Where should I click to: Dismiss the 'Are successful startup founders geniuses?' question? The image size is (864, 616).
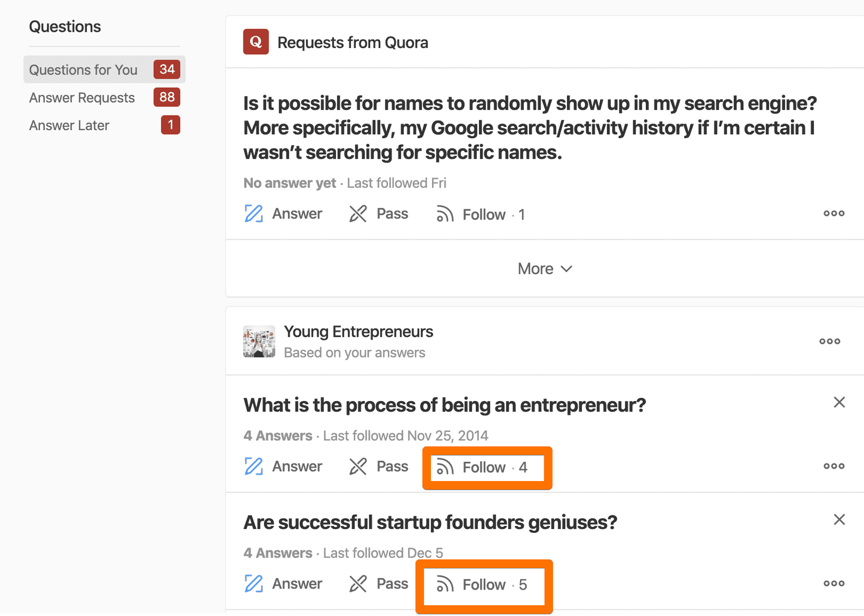pos(839,519)
